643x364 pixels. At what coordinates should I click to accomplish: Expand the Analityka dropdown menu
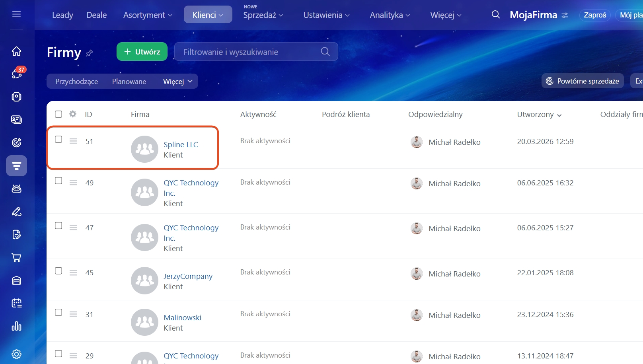pyautogui.click(x=390, y=15)
